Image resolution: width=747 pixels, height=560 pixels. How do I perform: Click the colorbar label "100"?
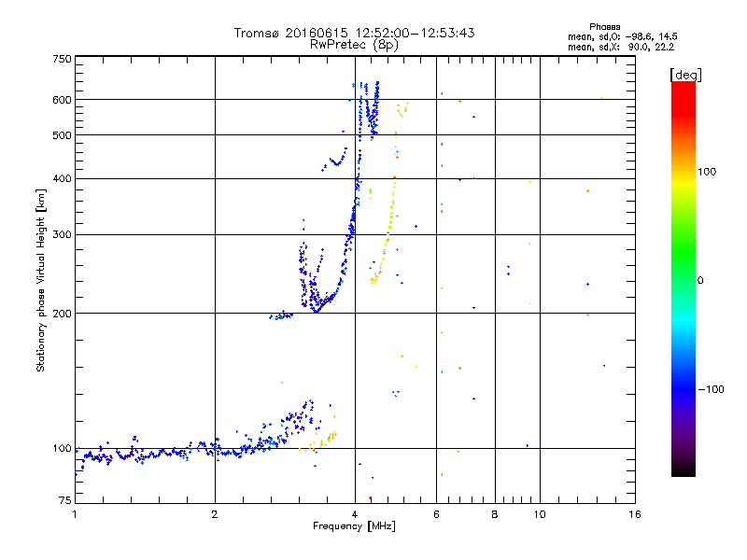point(707,172)
